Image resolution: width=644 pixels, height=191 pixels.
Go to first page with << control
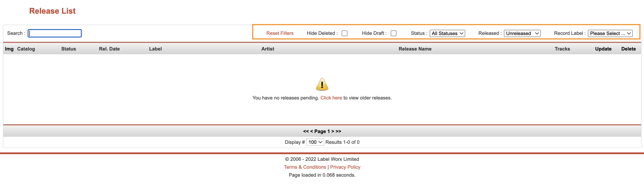tap(306, 131)
